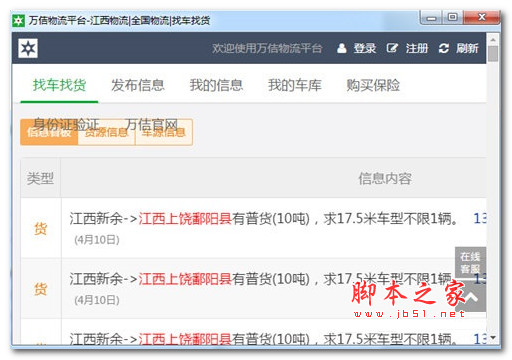Open first row 江西上饶鄱阳县 red link
Screen dimensions: 512x360
point(185,219)
